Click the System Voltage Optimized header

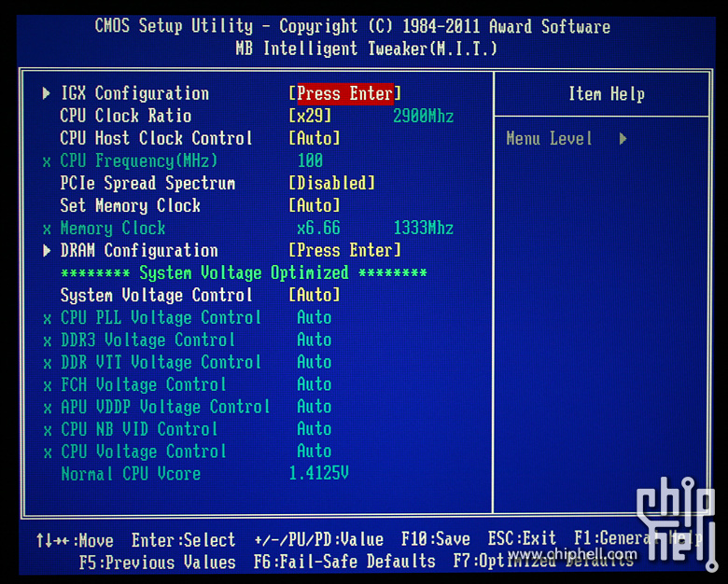click(244, 273)
